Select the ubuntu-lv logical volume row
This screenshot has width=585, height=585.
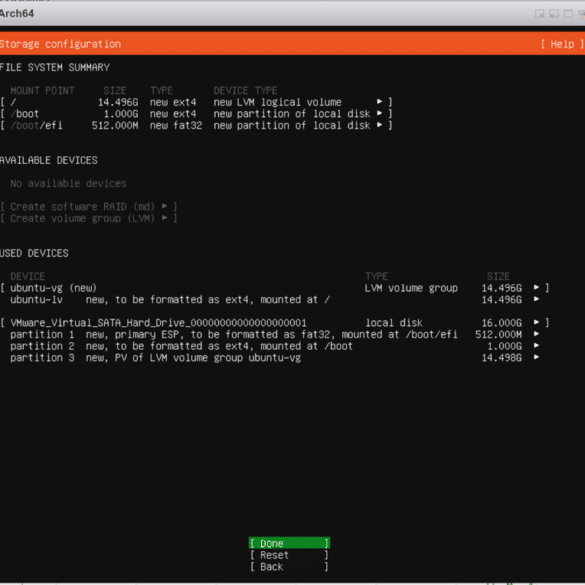tap(275, 300)
